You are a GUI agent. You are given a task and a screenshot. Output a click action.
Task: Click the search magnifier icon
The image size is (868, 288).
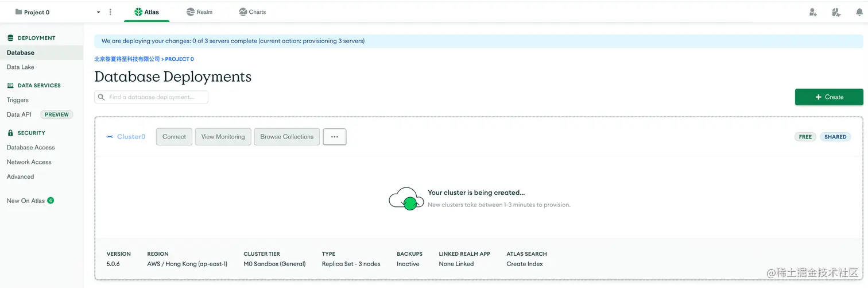tap(102, 97)
